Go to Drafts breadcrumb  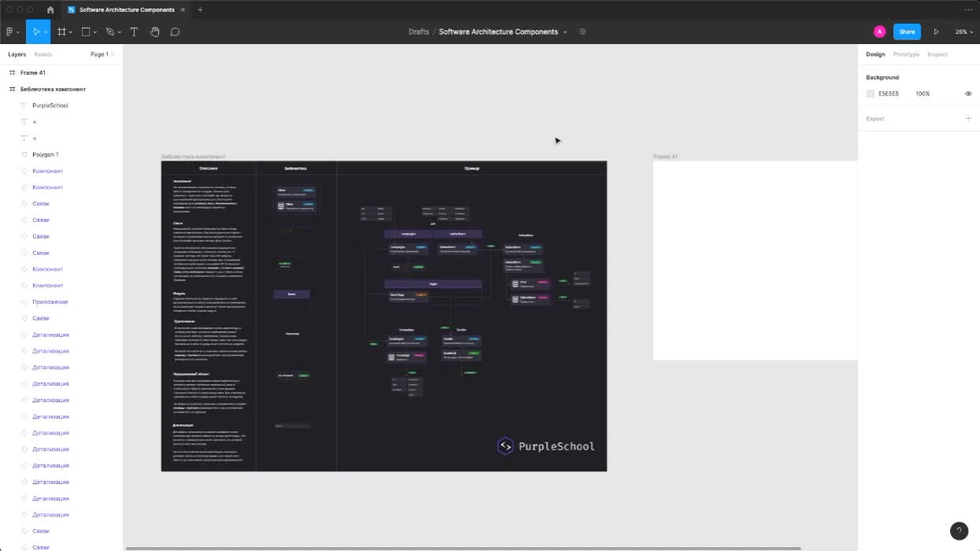coord(418,31)
